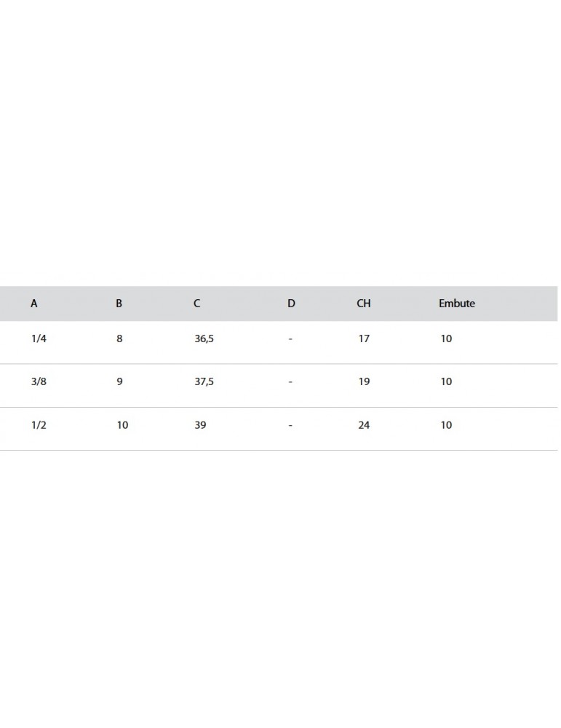The height and width of the screenshot is (728, 561).
Task: Select the B column header
Action: (x=119, y=304)
